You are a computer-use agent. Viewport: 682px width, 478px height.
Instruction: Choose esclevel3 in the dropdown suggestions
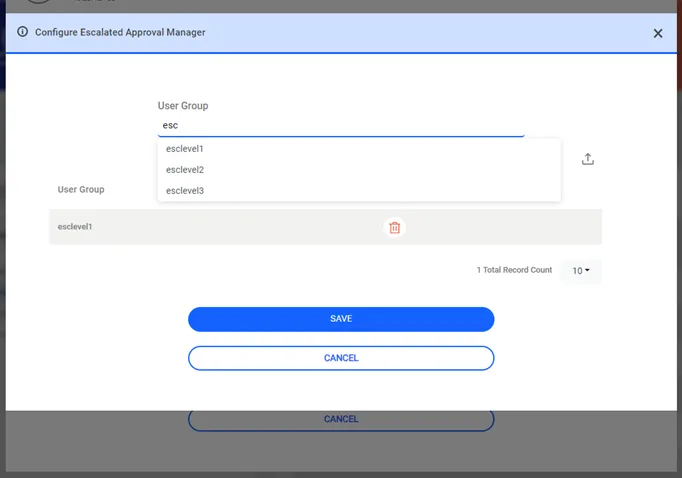[x=359, y=191]
